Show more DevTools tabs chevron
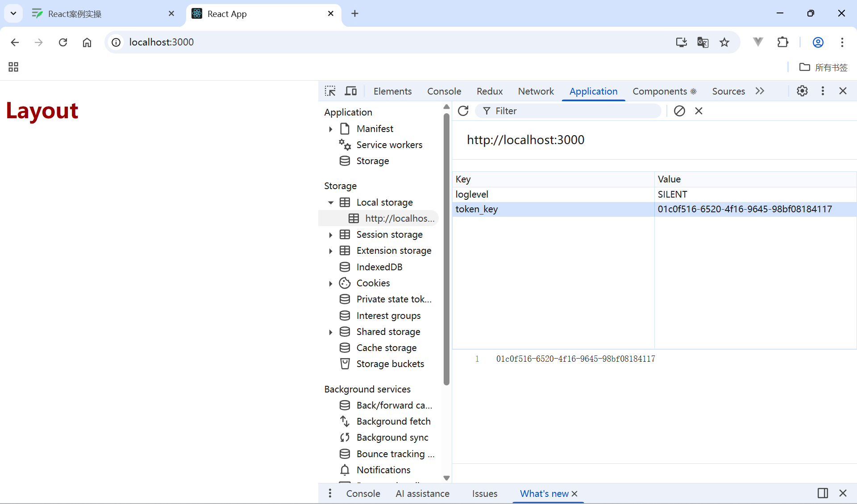 point(760,91)
